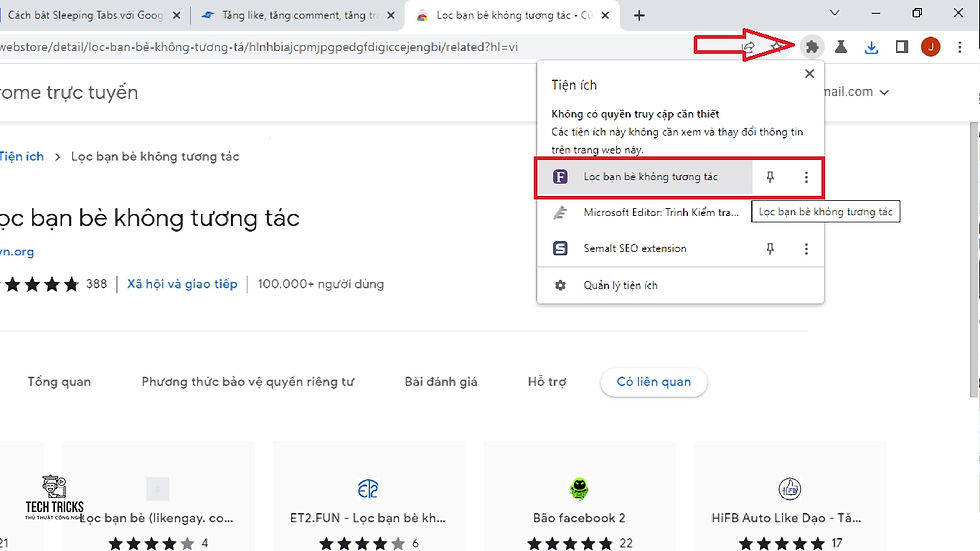The height and width of the screenshot is (551, 980).
Task: Click the ET2.FUN logo icon
Action: tap(368, 489)
